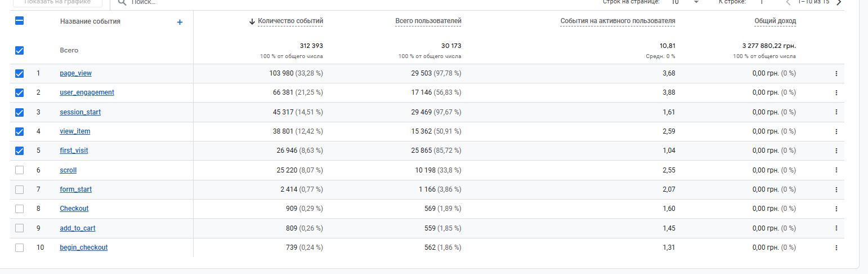Go to next page of table rows

tap(839, 2)
